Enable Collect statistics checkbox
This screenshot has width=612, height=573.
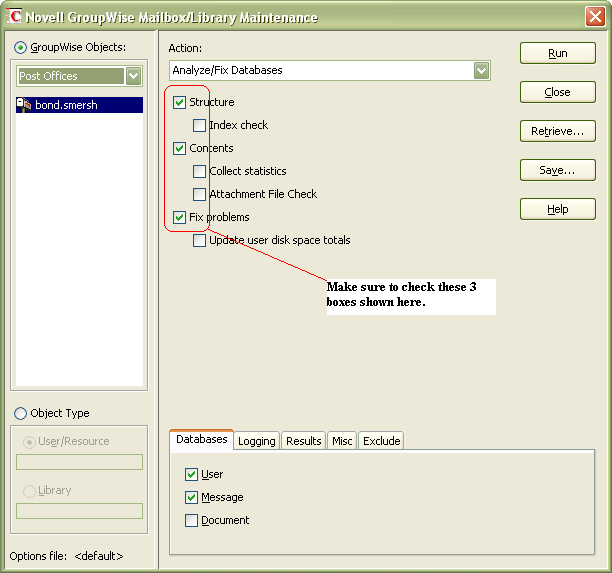coord(199,171)
